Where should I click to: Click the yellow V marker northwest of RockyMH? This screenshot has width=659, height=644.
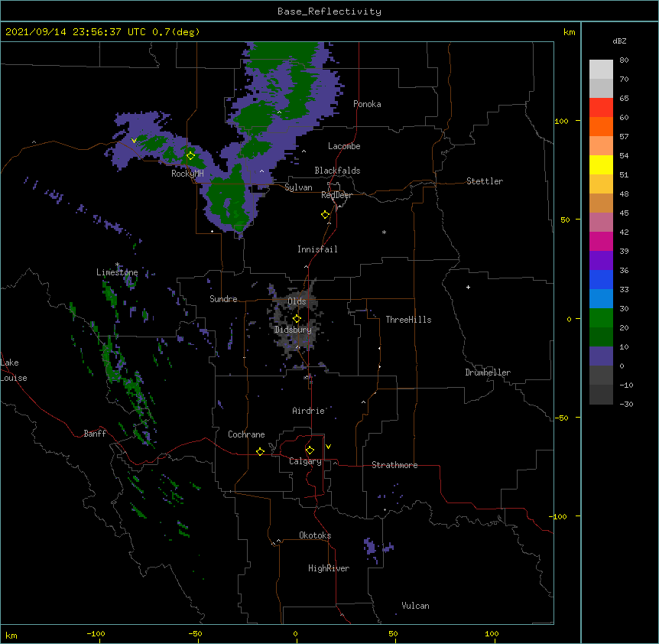134,141
